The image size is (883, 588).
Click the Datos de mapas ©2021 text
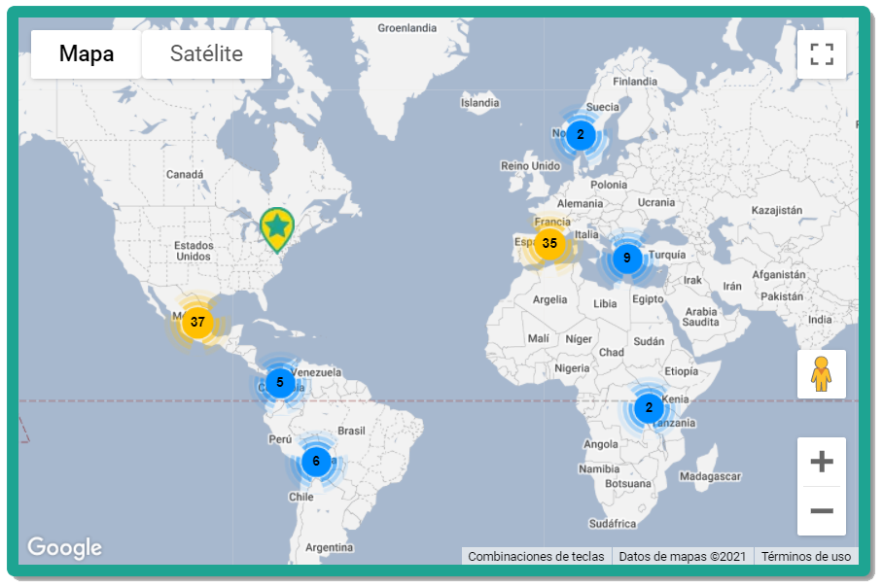(683, 557)
